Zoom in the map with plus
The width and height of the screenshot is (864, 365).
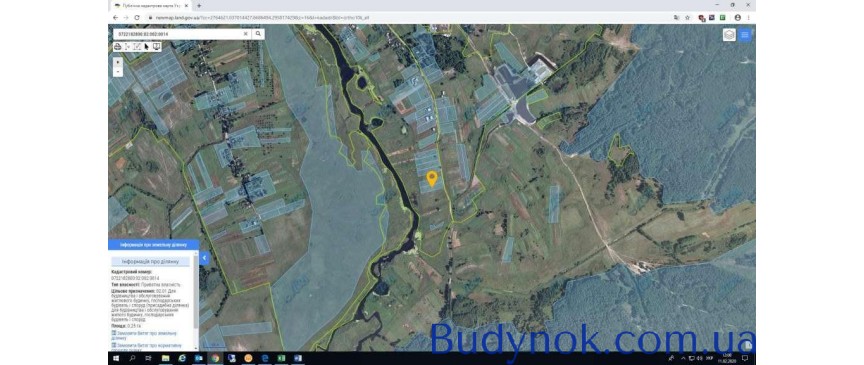(x=118, y=62)
